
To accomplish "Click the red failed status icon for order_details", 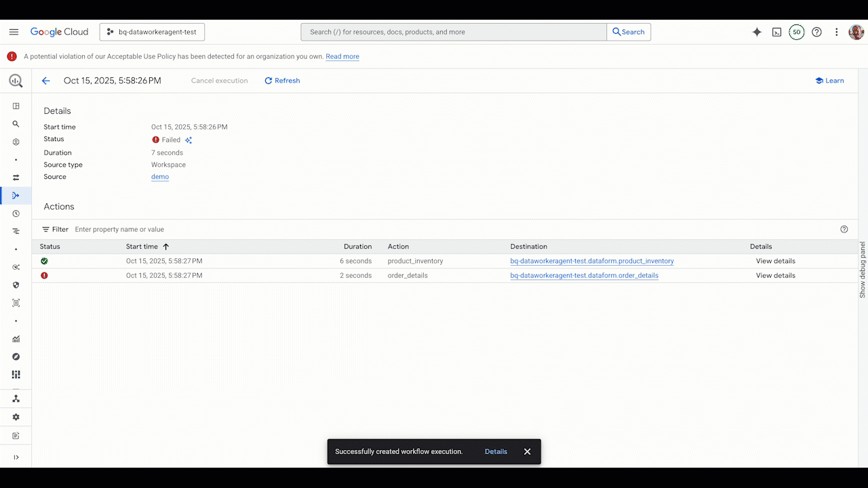I will 44,275.
